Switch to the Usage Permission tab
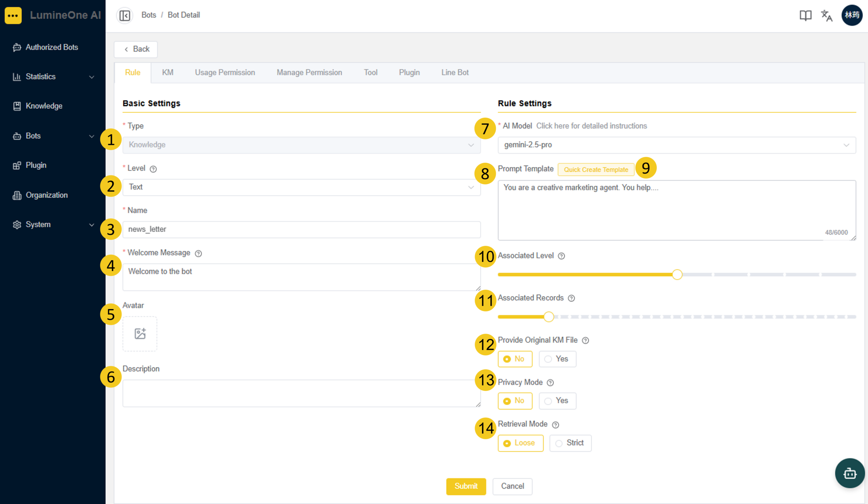The height and width of the screenshot is (504, 868). coord(225,73)
